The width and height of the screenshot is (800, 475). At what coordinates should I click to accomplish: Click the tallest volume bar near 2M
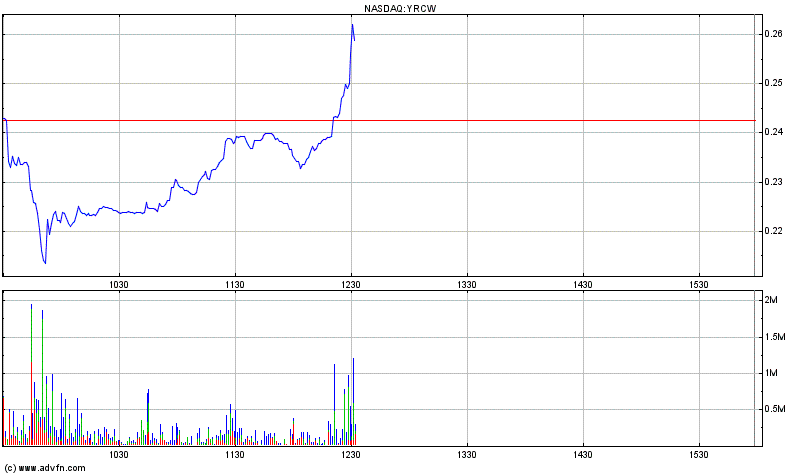pyautogui.click(x=32, y=375)
